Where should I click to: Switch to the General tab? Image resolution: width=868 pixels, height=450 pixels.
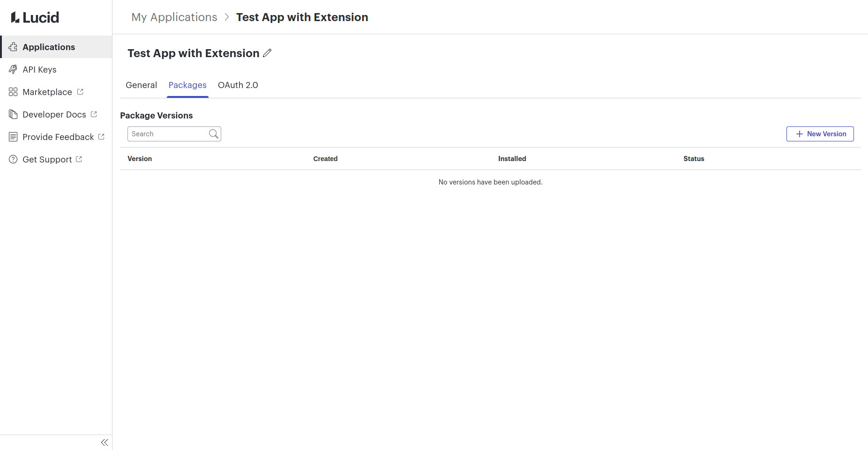coord(141,85)
